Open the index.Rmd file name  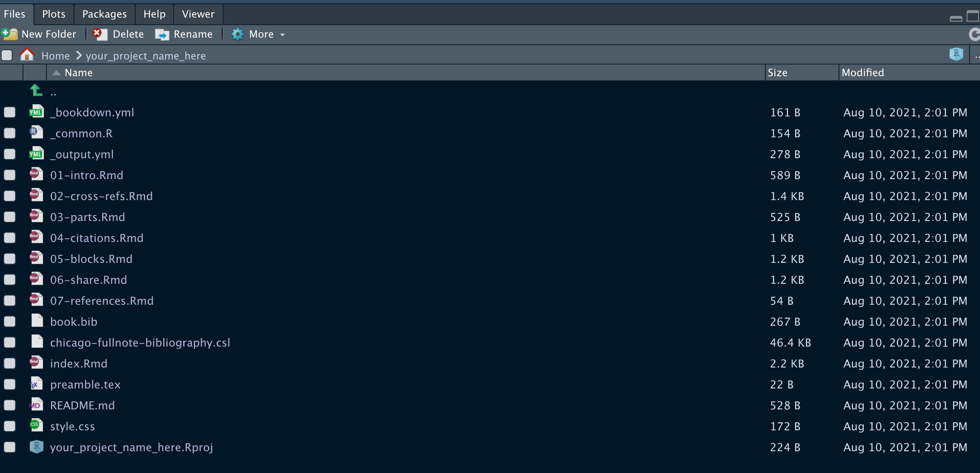tap(79, 363)
